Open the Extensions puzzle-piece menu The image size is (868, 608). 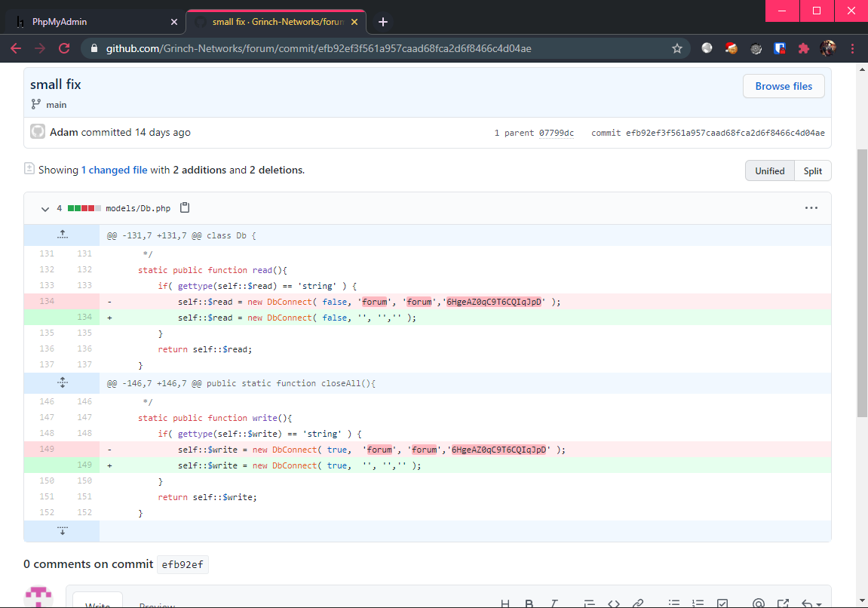804,49
